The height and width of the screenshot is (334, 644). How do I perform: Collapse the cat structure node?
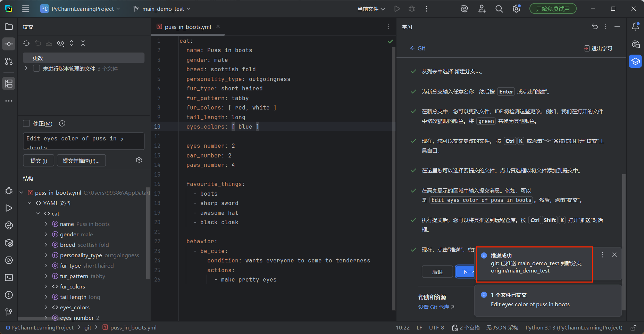38,213
